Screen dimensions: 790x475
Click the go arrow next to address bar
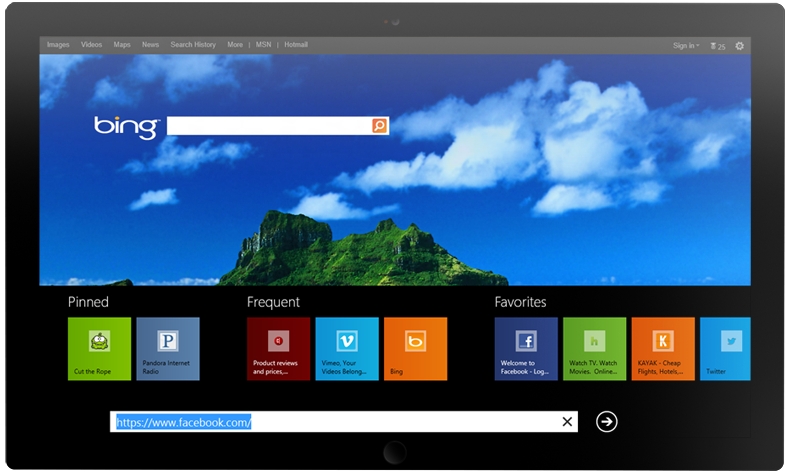607,422
